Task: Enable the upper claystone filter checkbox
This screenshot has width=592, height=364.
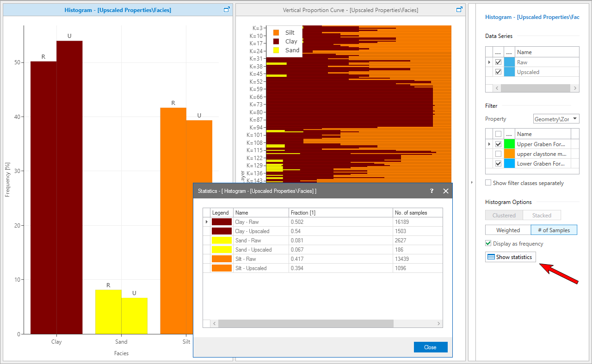Action: (x=498, y=154)
